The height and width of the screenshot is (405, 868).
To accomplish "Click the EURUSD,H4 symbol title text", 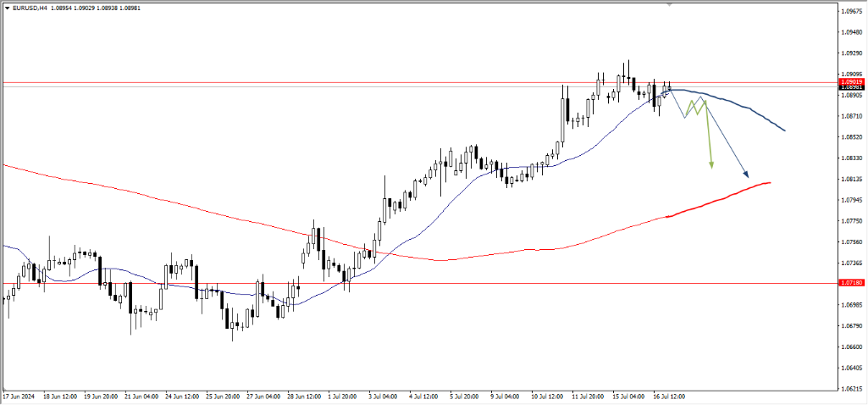I will pos(30,9).
